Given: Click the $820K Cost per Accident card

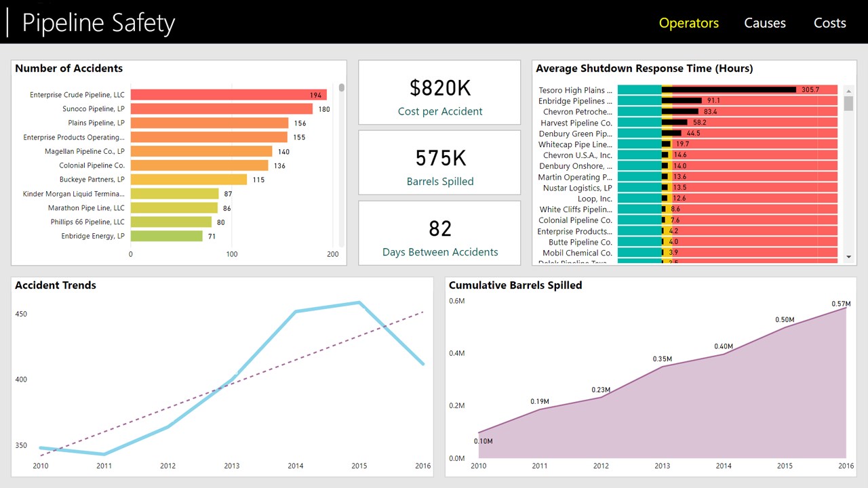Looking at the screenshot, I should (x=439, y=92).
